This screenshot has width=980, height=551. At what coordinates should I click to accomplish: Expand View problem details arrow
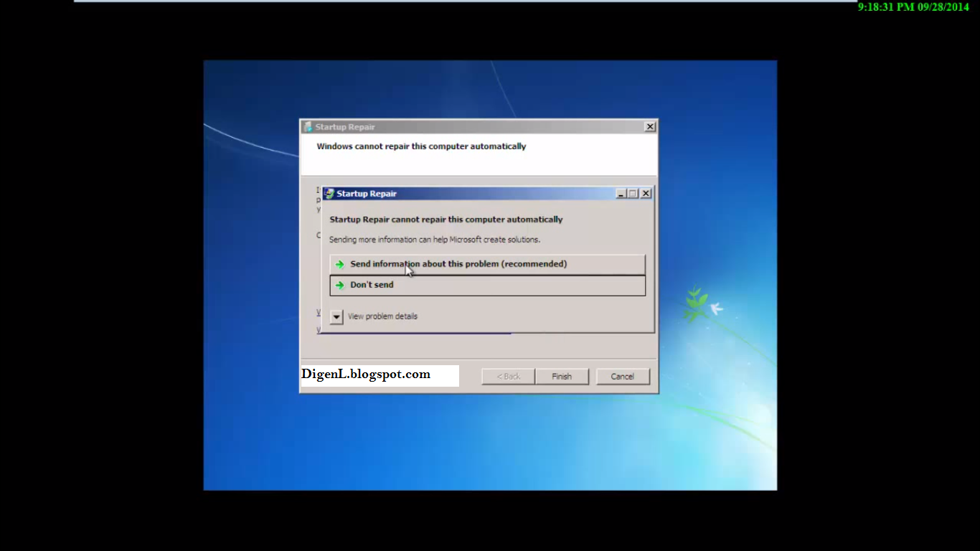click(x=336, y=316)
